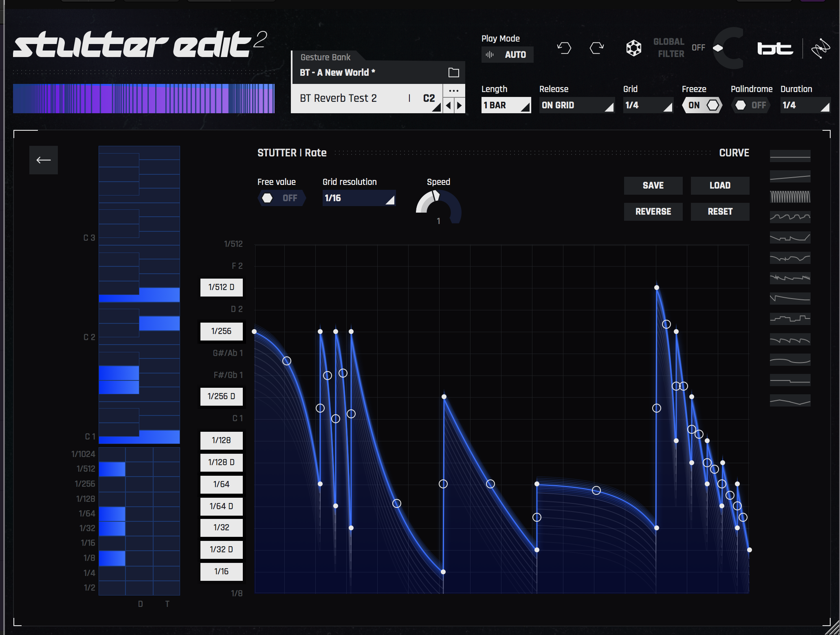Click the STUTTER | Rate heading
The width and height of the screenshot is (840, 635).
pyautogui.click(x=292, y=153)
